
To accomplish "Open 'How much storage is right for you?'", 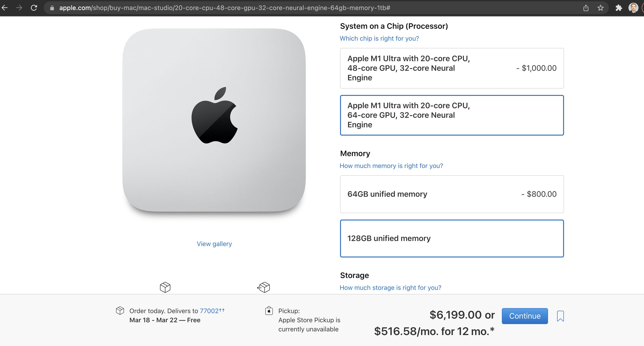I will (391, 288).
